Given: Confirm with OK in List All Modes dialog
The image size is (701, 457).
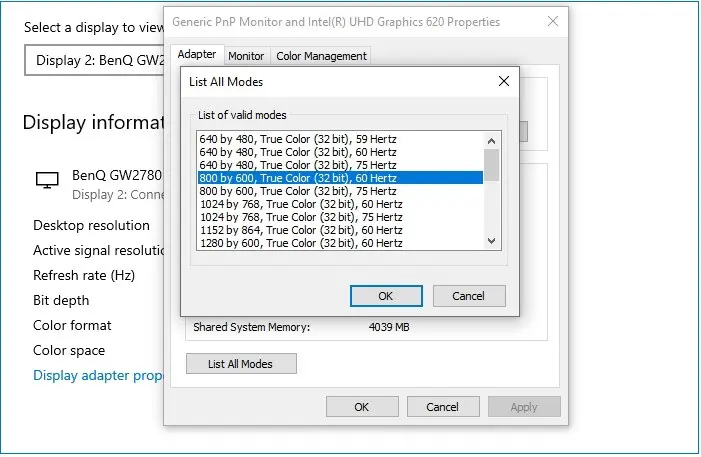Looking at the screenshot, I should (386, 296).
